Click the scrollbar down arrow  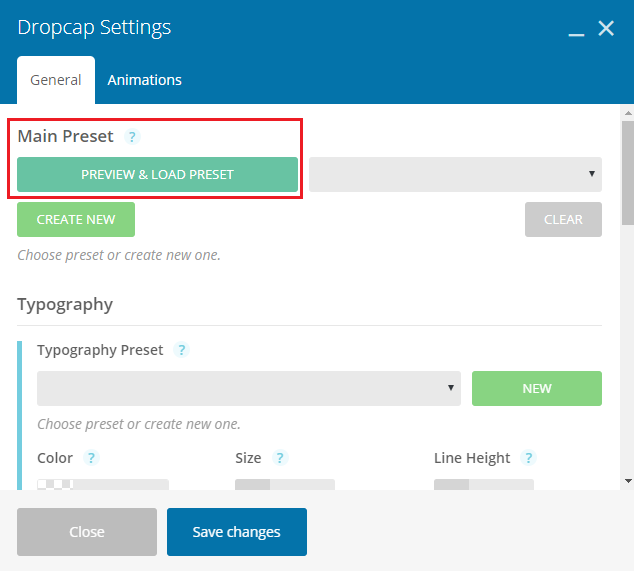coord(628,481)
